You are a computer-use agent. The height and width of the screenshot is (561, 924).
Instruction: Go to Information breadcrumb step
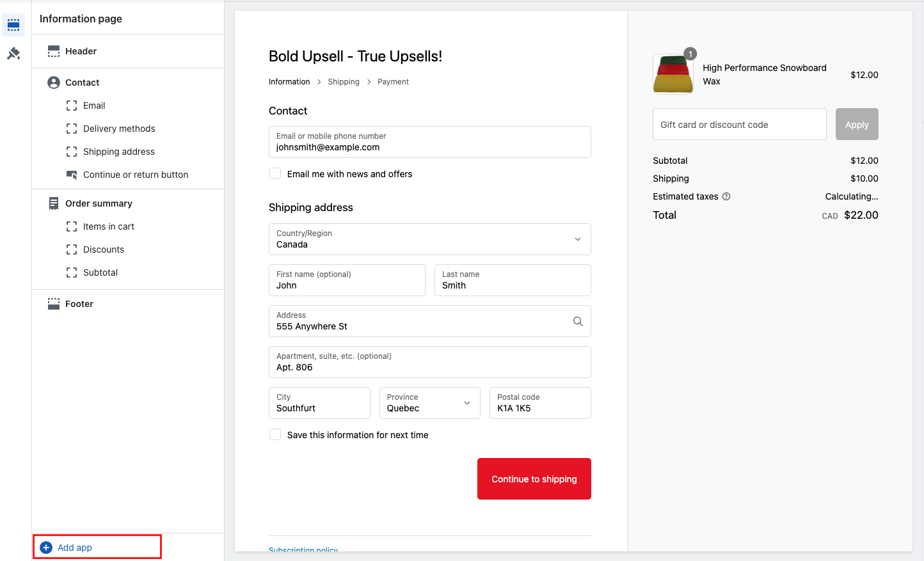[289, 82]
